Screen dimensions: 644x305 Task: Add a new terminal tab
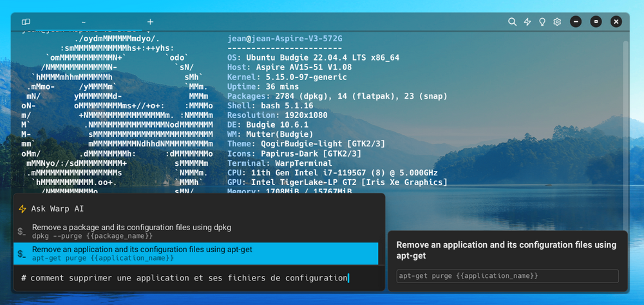150,22
